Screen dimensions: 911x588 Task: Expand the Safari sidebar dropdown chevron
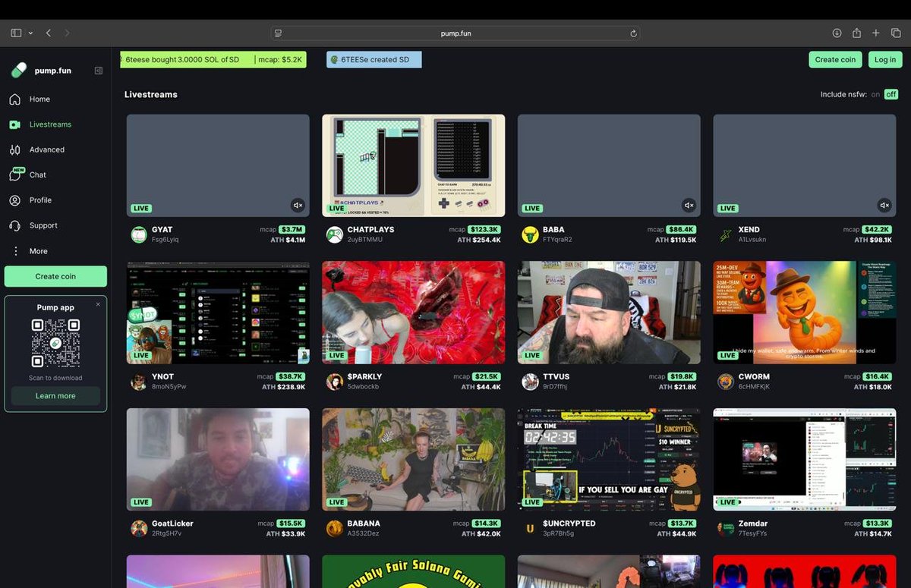click(30, 33)
